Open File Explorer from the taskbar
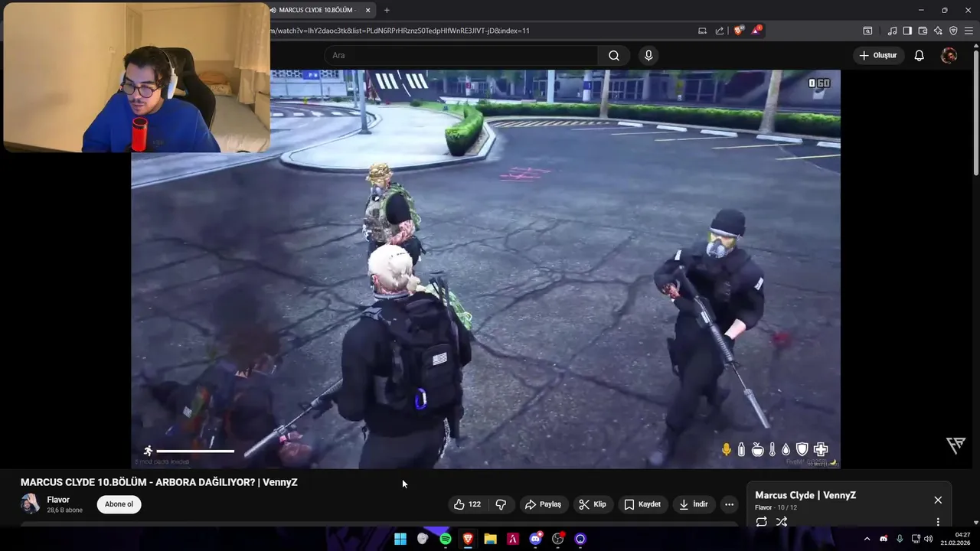980x551 pixels. click(x=490, y=539)
